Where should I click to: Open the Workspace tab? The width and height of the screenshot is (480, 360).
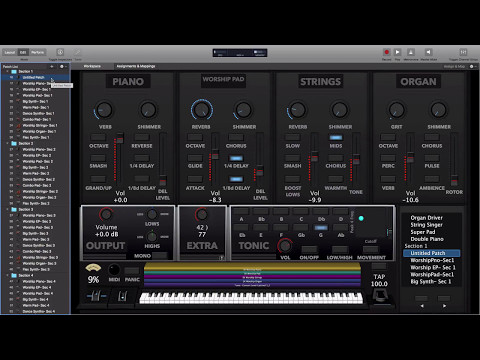92,66
